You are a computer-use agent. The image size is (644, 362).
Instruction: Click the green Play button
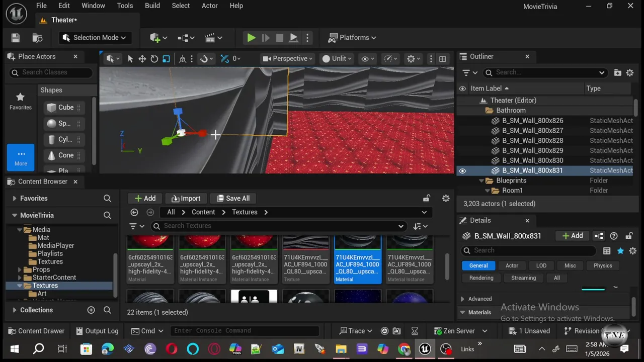pos(251,38)
